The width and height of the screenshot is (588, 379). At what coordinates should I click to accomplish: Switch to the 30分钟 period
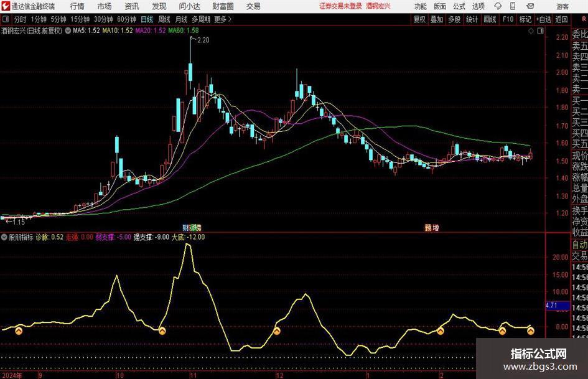(103, 19)
